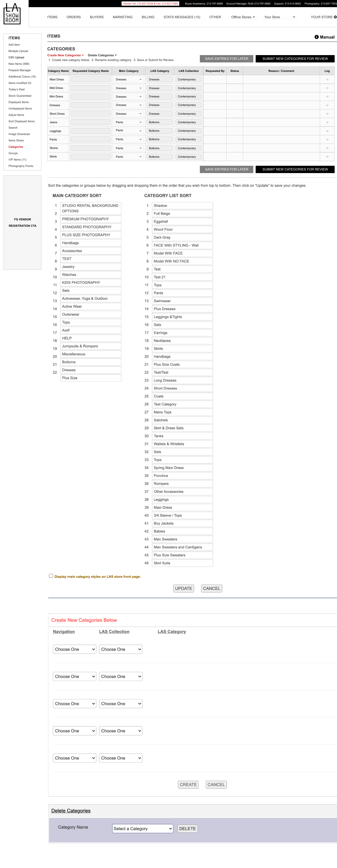
Task: Click Submit New Categories For Review
Action: 295,59
